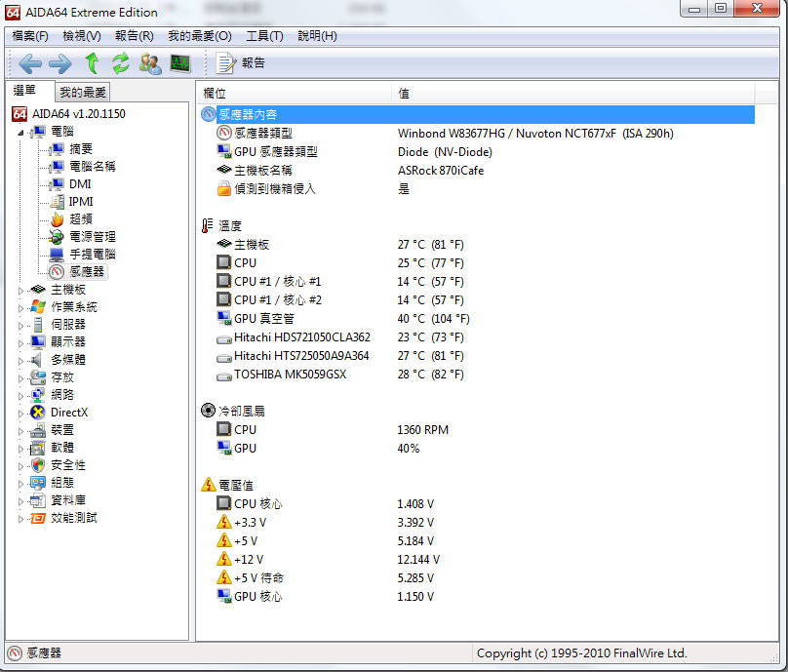
Task: Open the 檔案(F) menu
Action: (x=30, y=36)
